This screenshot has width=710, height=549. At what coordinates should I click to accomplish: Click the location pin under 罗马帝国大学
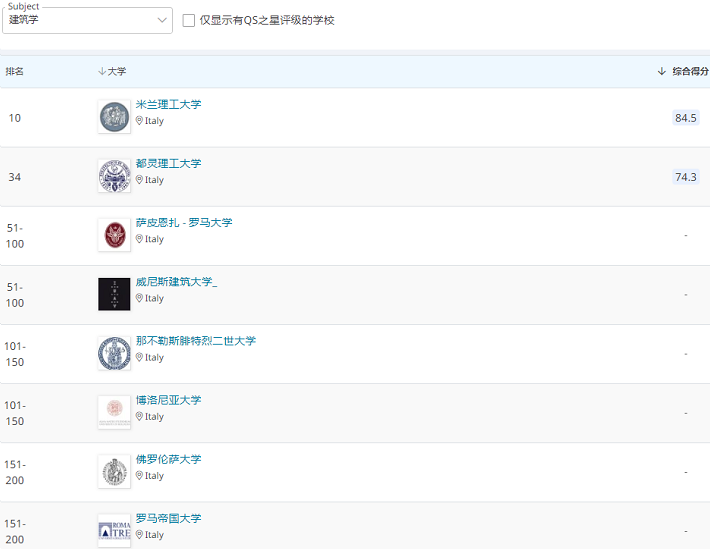pyautogui.click(x=139, y=535)
